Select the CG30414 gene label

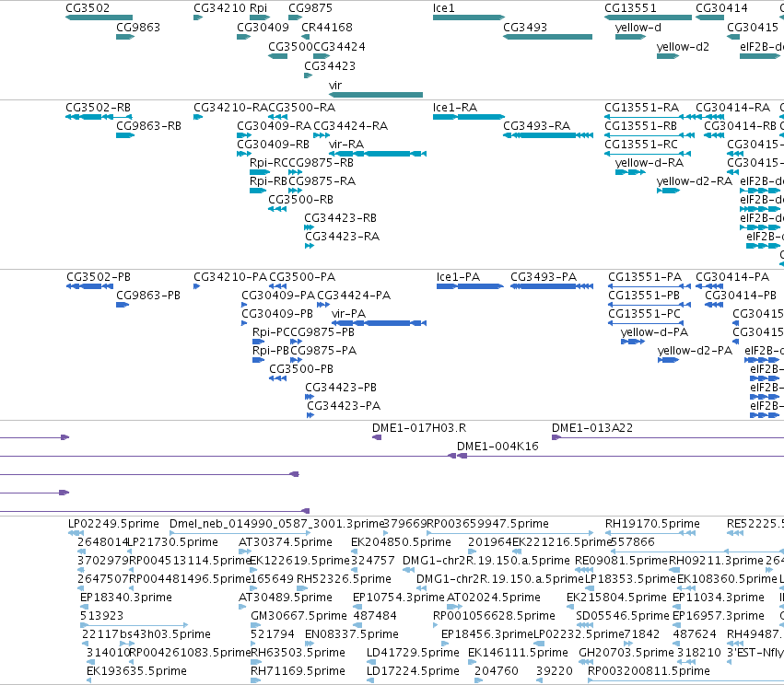click(x=721, y=8)
